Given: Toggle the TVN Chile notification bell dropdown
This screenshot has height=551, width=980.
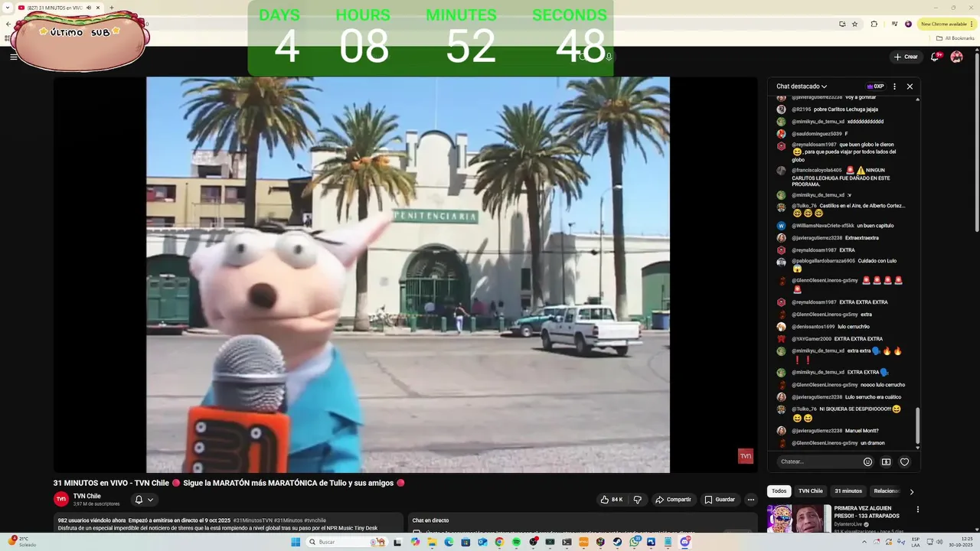Looking at the screenshot, I should (144, 500).
